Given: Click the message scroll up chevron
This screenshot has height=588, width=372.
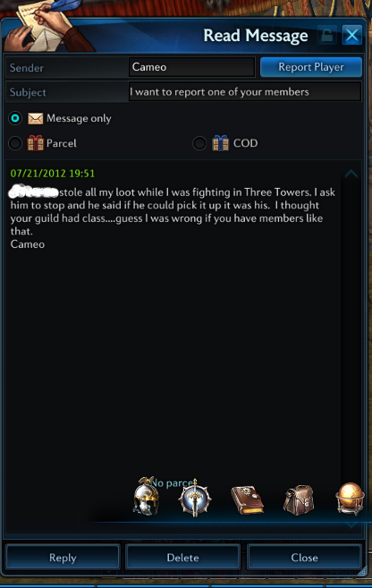Looking at the screenshot, I should (x=351, y=174).
